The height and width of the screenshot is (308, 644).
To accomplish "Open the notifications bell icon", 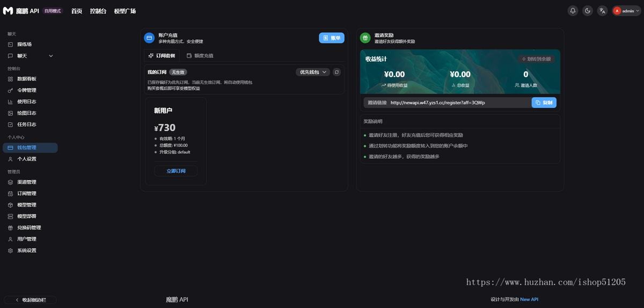I will 573,11.
